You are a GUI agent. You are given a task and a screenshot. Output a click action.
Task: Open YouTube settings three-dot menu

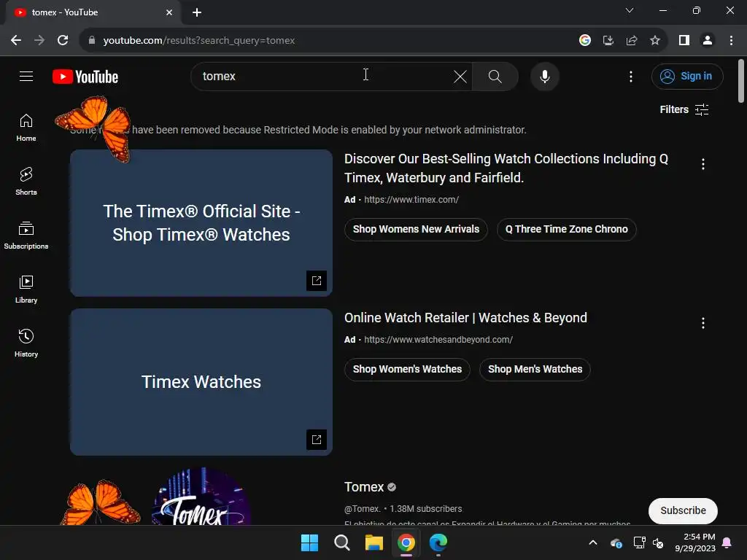coord(631,76)
